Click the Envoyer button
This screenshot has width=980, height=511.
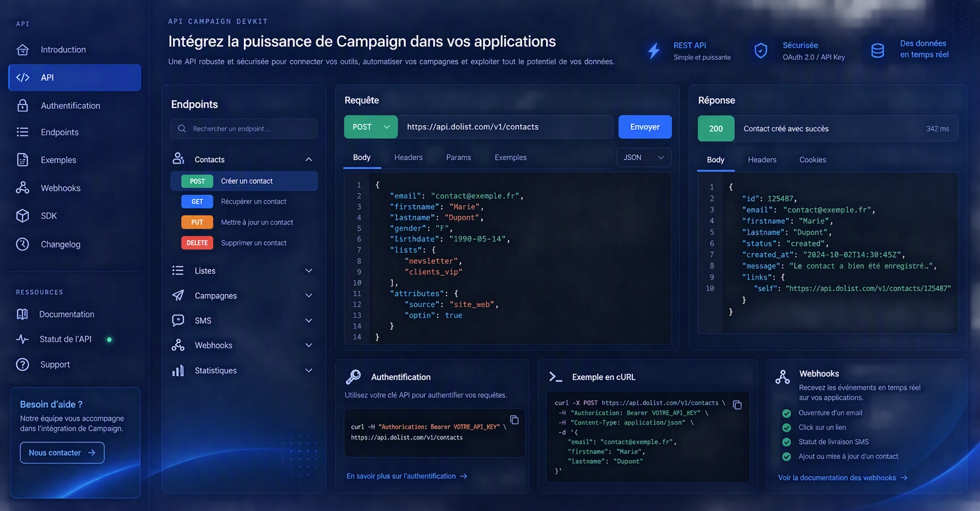point(645,127)
